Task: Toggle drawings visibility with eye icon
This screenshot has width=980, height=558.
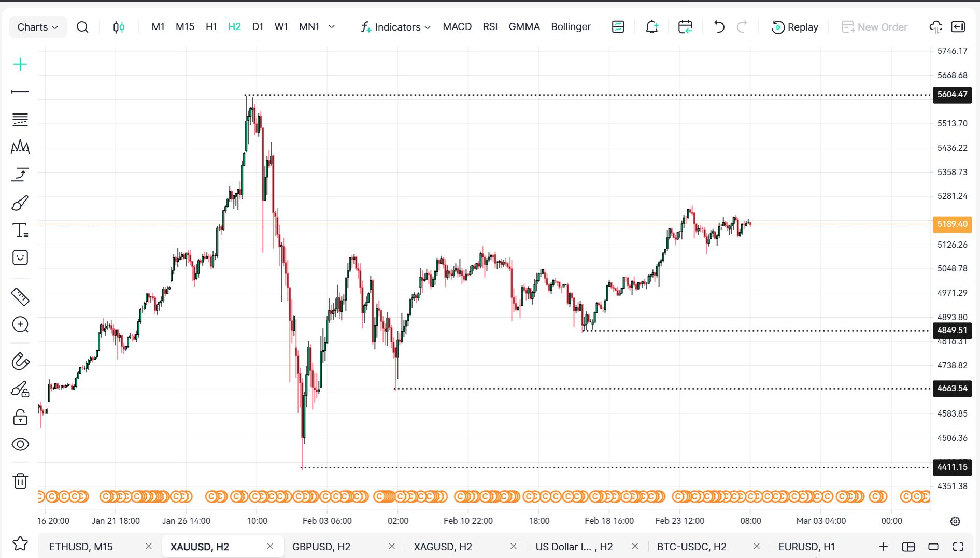Action: click(x=20, y=445)
